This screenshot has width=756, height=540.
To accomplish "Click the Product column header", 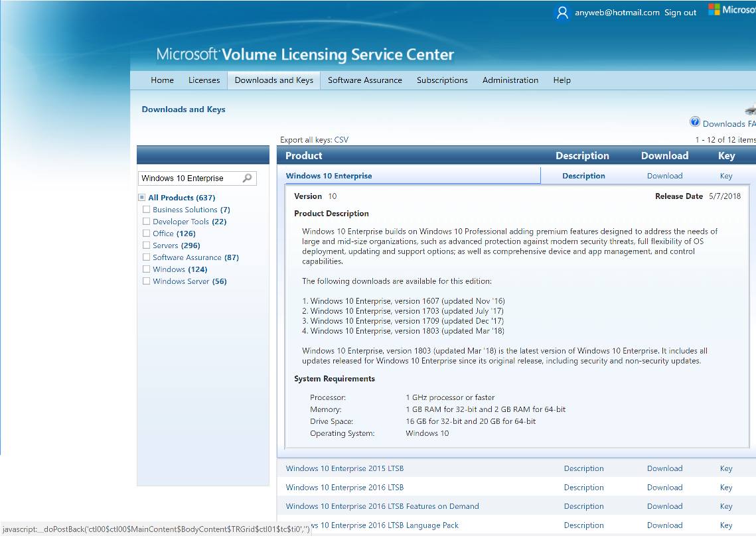I will click(x=304, y=156).
